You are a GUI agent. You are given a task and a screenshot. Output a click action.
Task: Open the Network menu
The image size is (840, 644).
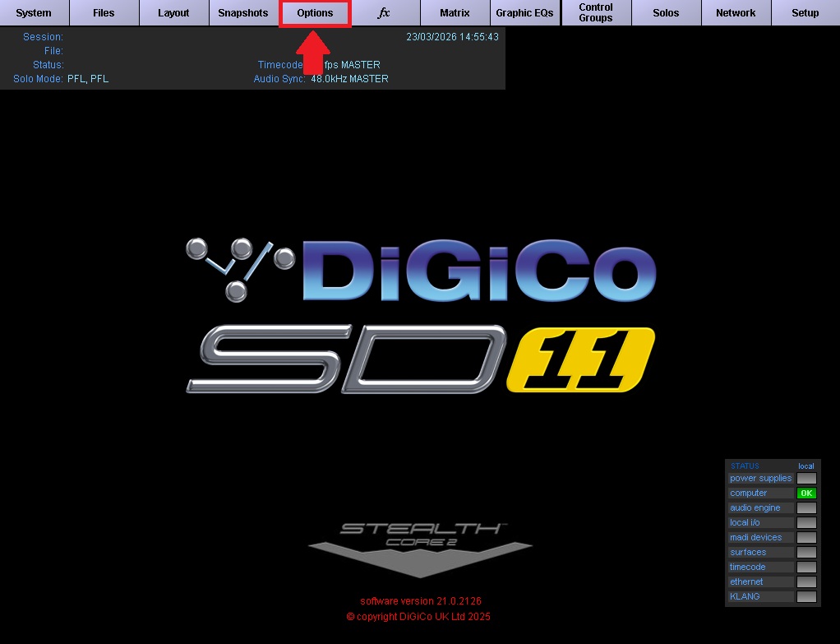click(x=736, y=13)
